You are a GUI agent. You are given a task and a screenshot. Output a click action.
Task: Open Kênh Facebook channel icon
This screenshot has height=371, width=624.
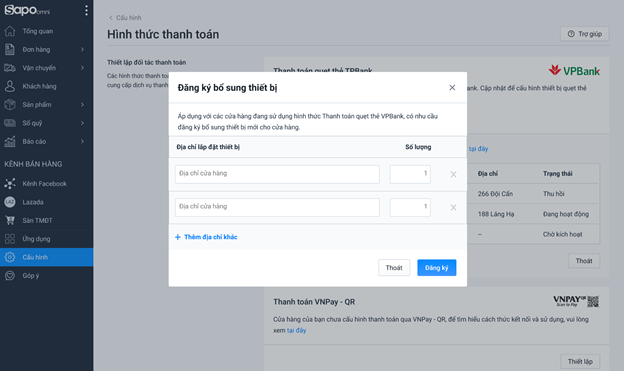[10, 184]
